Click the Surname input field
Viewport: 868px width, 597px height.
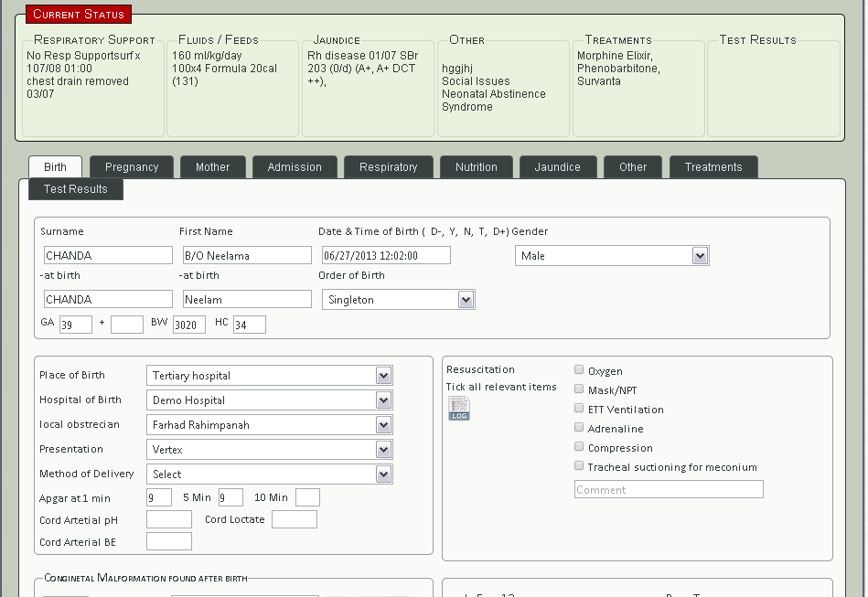107,256
